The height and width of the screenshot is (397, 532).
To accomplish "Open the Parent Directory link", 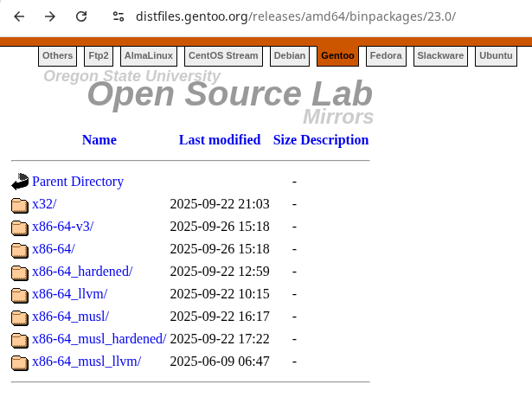I will click(x=78, y=182).
